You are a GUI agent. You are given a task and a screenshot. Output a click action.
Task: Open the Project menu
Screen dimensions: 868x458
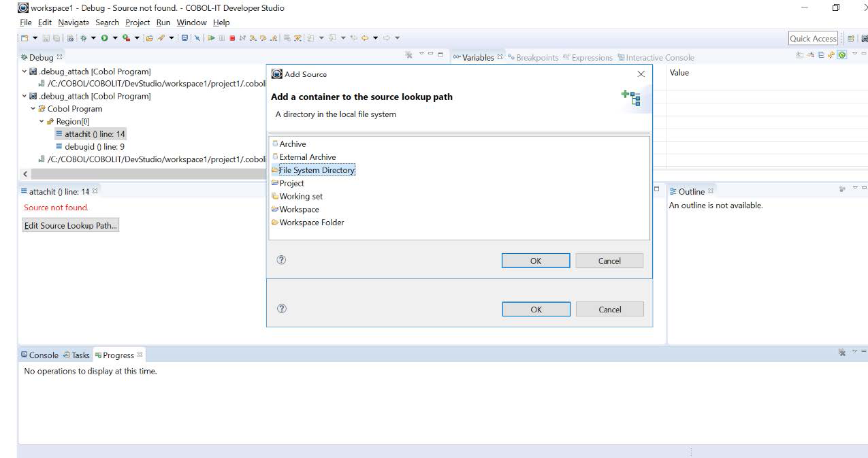tap(138, 22)
